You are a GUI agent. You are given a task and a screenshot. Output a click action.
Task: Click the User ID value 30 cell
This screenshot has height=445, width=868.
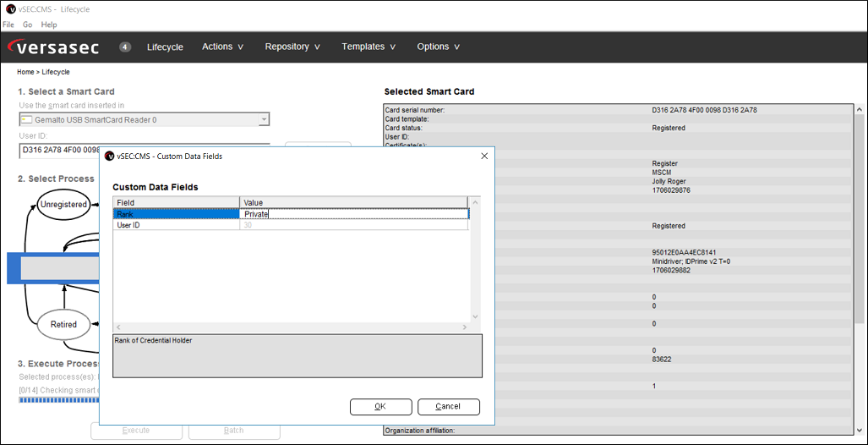click(354, 225)
